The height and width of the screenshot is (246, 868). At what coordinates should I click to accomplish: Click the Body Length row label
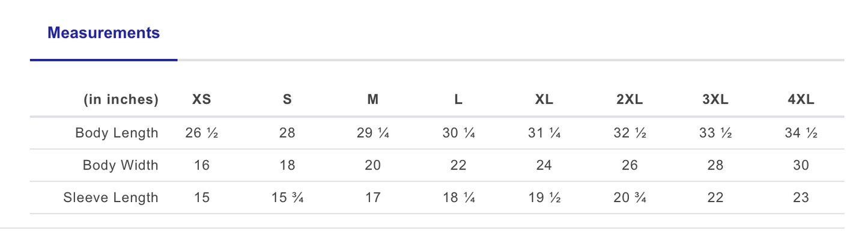pos(117,133)
